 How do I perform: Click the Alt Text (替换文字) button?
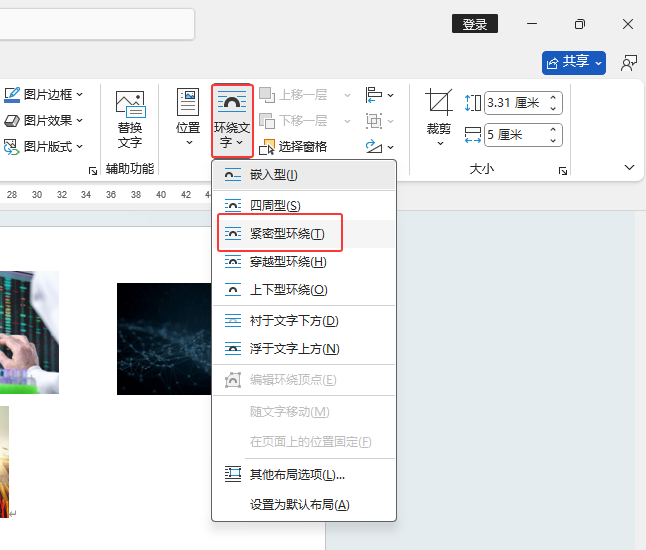click(x=130, y=120)
